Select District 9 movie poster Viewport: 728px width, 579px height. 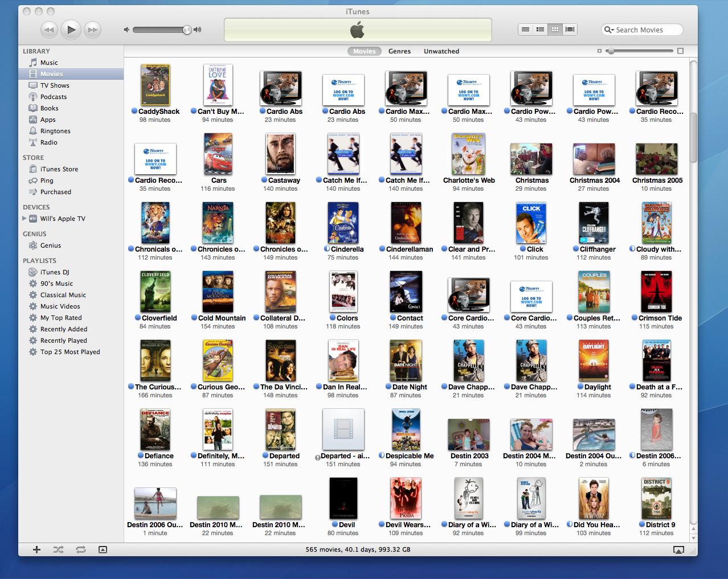(657, 498)
